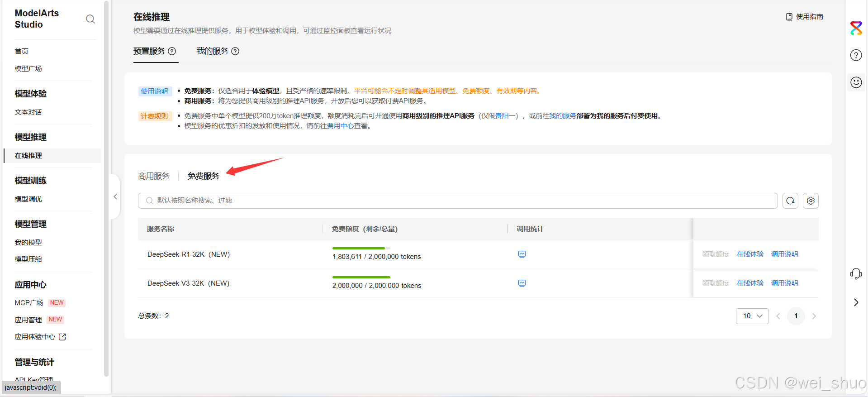
Task: Open table column settings gear
Action: click(x=811, y=201)
